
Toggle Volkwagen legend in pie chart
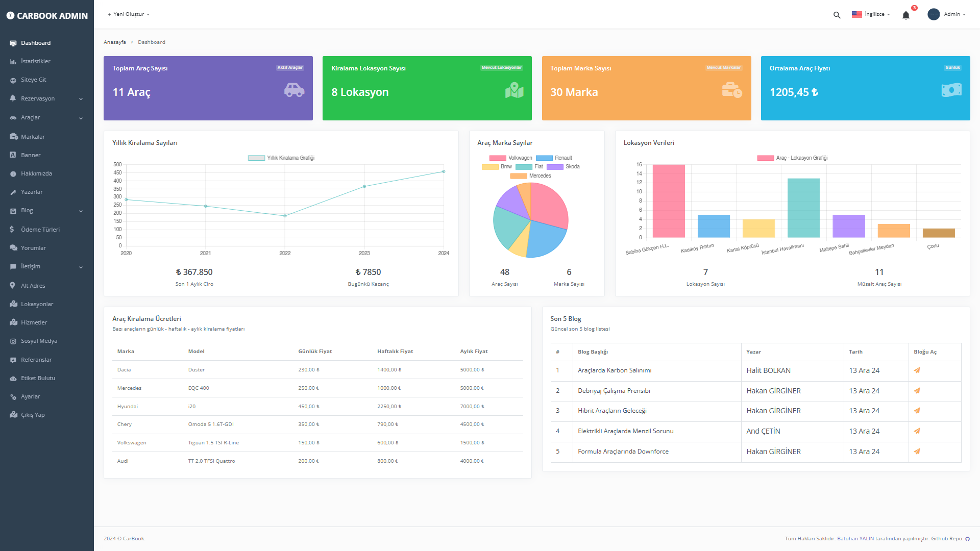click(510, 158)
